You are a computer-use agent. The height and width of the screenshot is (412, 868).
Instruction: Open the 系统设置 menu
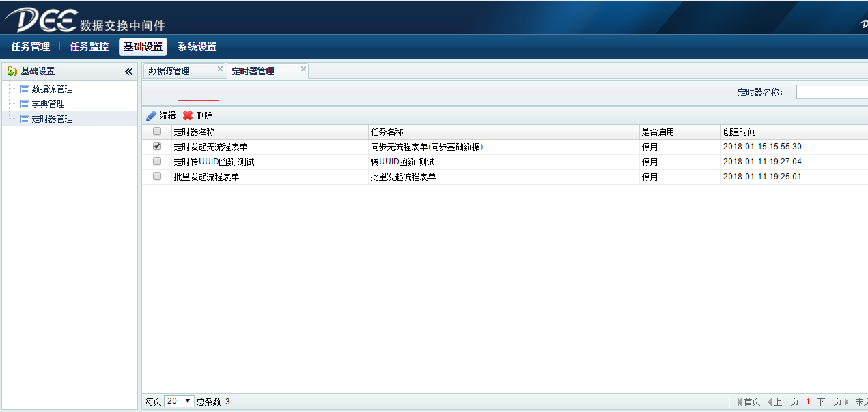coord(197,47)
